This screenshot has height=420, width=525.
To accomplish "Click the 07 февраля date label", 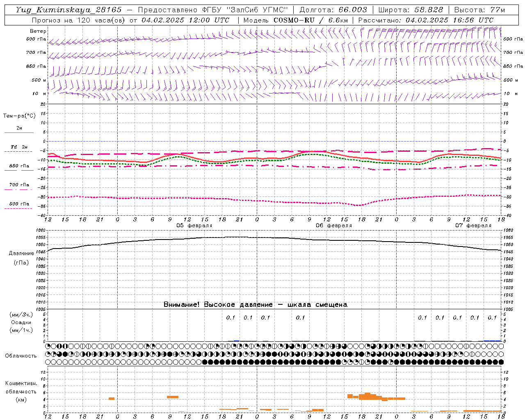I will pos(473,226).
